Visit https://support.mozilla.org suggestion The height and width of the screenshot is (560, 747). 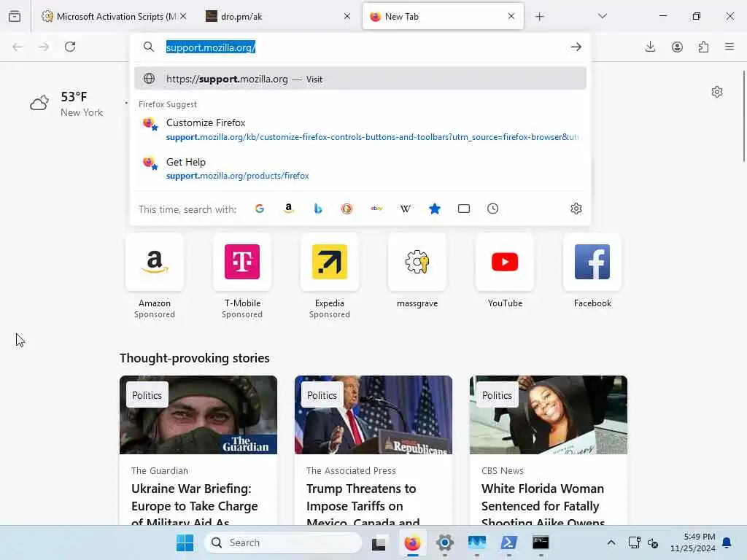tap(360, 79)
